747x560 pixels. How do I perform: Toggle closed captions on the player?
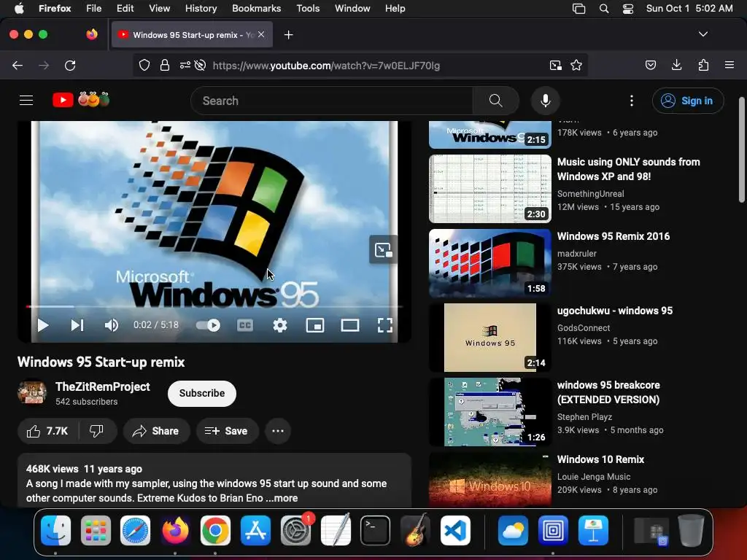pyautogui.click(x=245, y=325)
